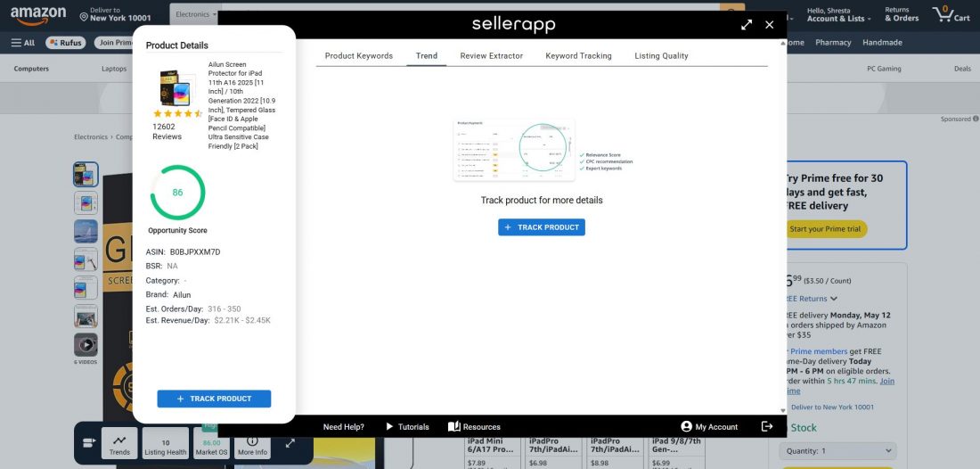The image size is (980, 469).
Task: Click the 12602 Reviews count
Action: point(167,131)
